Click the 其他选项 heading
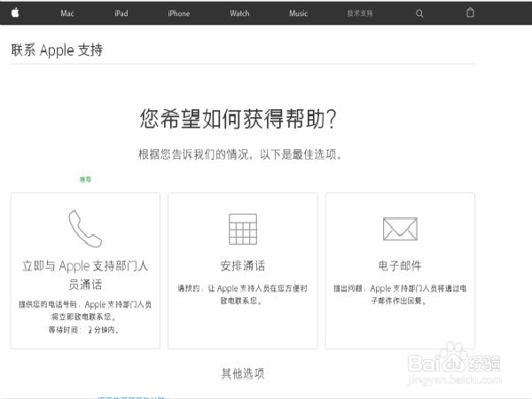This screenshot has height=399, width=532. 243,373
